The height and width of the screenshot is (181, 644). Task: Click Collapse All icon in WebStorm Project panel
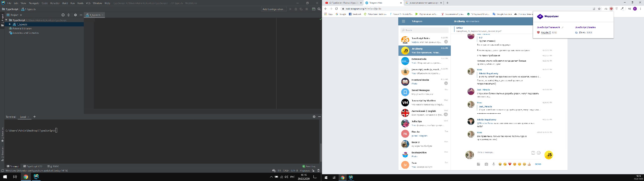pos(69,15)
